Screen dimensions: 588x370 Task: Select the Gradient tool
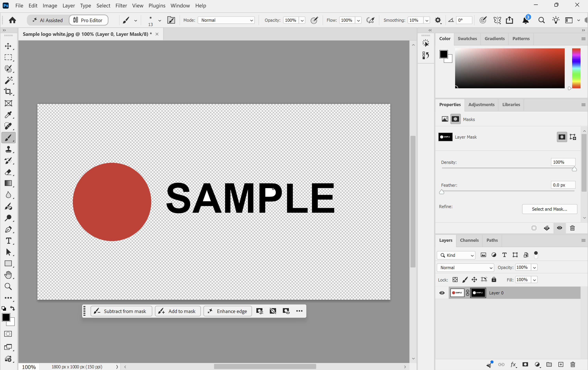8,183
